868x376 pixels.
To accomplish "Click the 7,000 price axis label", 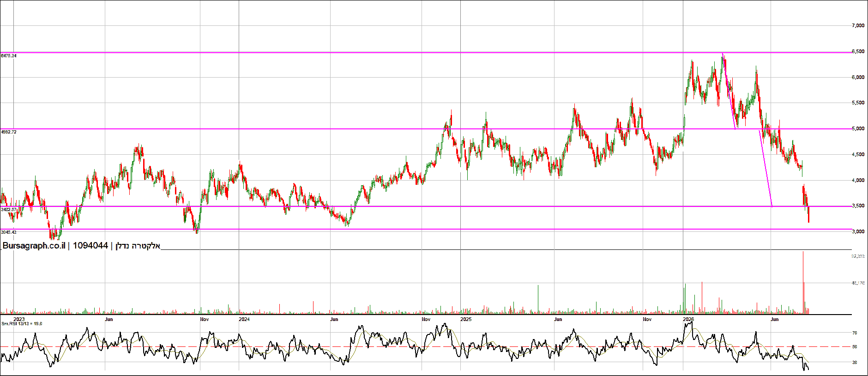I will point(858,26).
